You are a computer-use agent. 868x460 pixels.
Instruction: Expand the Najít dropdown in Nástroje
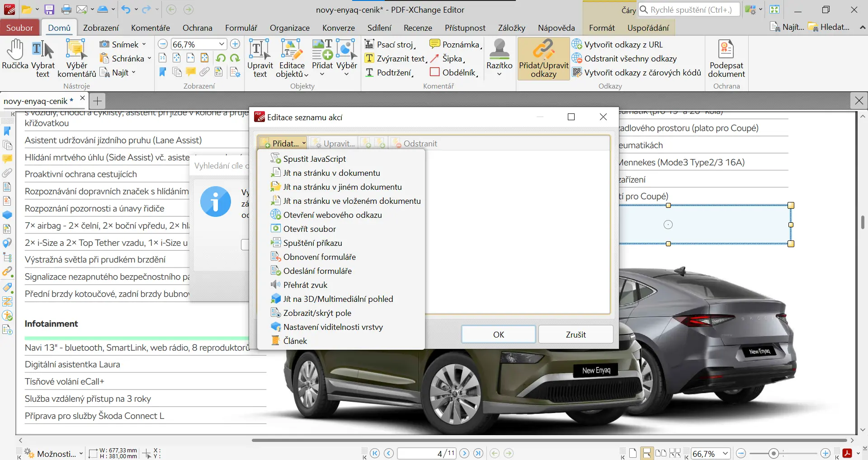click(133, 72)
